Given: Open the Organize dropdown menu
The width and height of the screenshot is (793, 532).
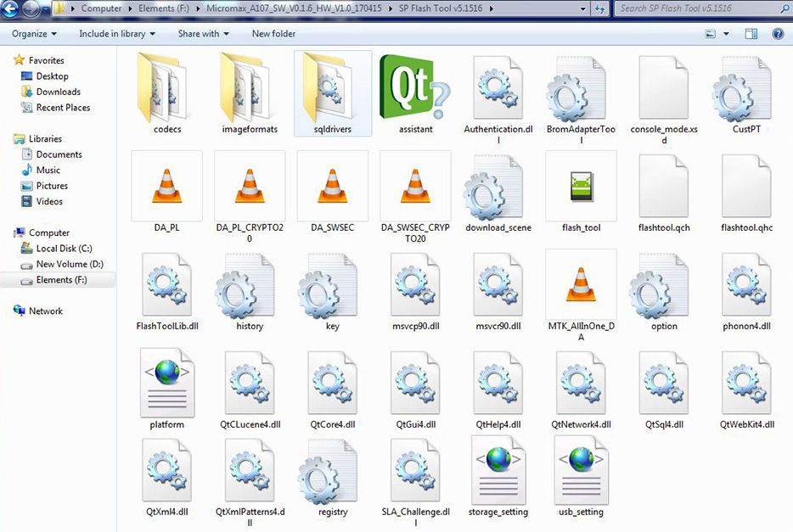Looking at the screenshot, I should click(x=34, y=33).
